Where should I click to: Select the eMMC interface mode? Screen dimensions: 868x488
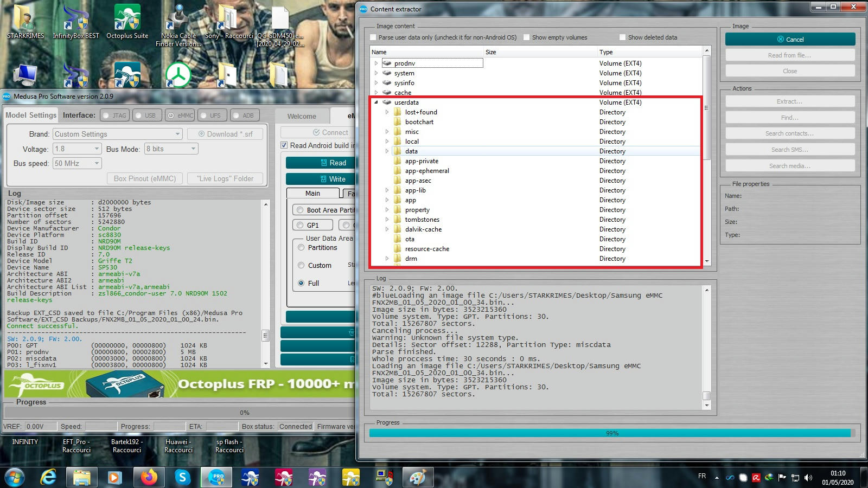click(x=180, y=115)
